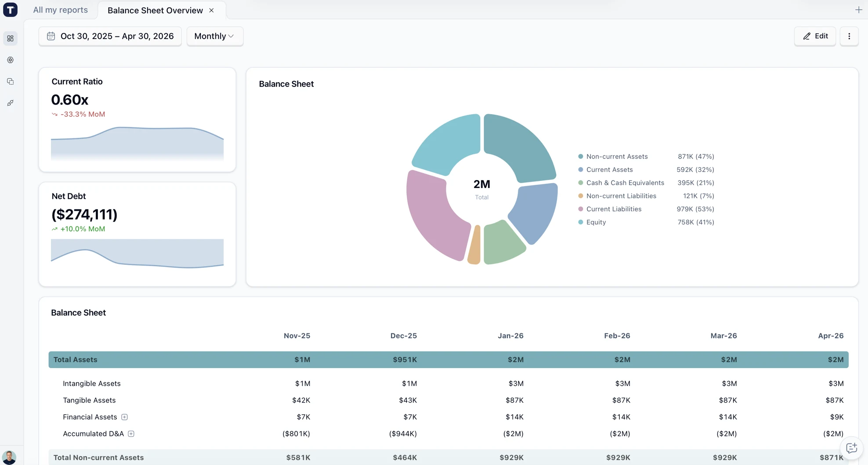Click the Edit button

(x=815, y=36)
